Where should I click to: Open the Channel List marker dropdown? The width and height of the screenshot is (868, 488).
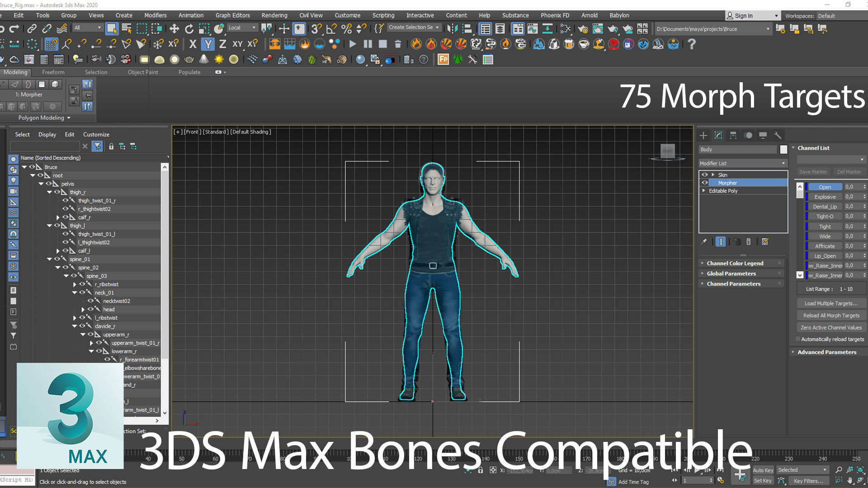point(831,160)
